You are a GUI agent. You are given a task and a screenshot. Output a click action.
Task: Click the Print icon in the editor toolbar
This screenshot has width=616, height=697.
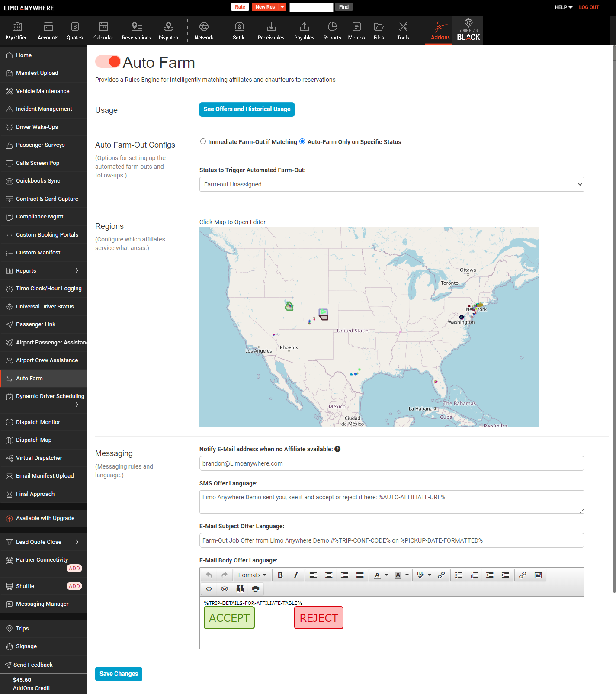tap(256, 589)
